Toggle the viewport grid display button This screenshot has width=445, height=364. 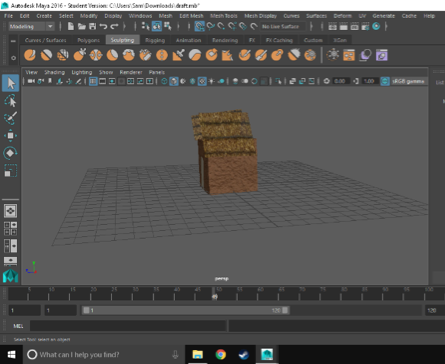point(93,81)
